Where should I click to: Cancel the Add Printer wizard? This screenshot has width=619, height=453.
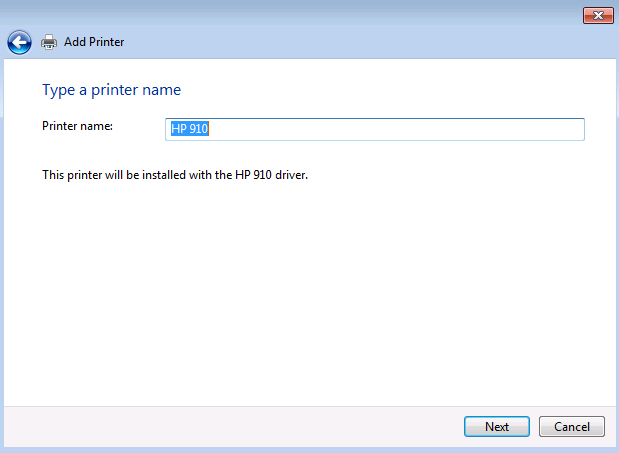coord(572,427)
